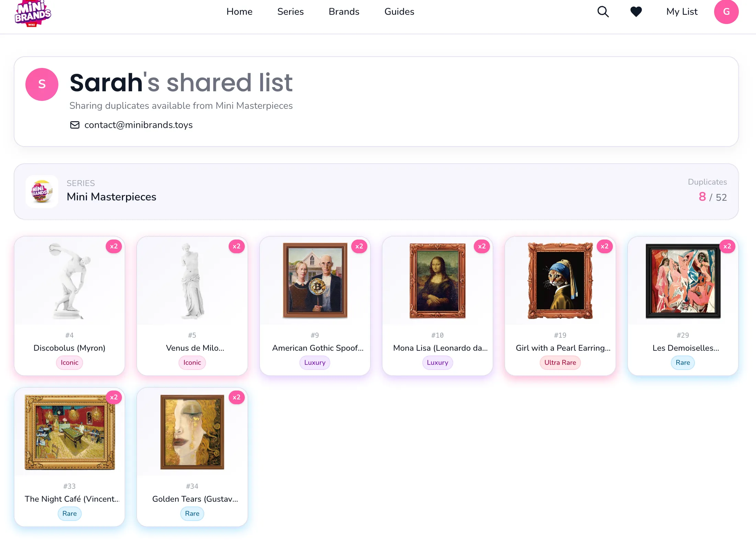This screenshot has height=547, width=756.
Task: Click the '#19' item number
Action: [x=560, y=335]
